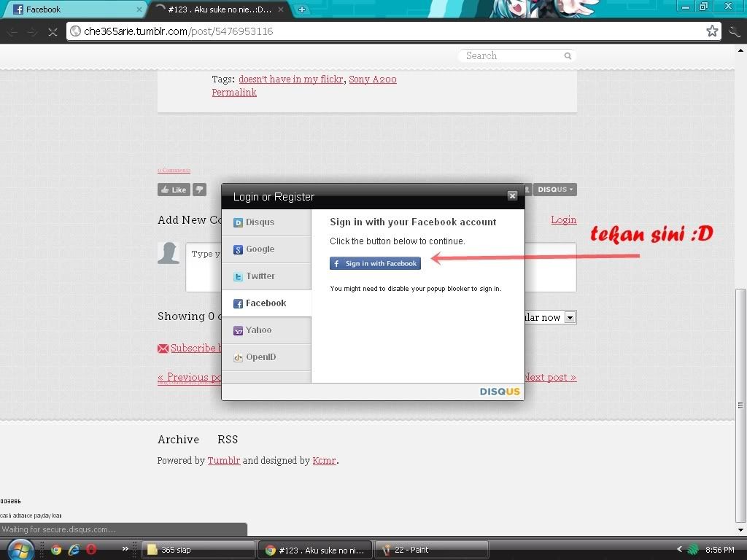Click the Login link beside comments

point(564,220)
